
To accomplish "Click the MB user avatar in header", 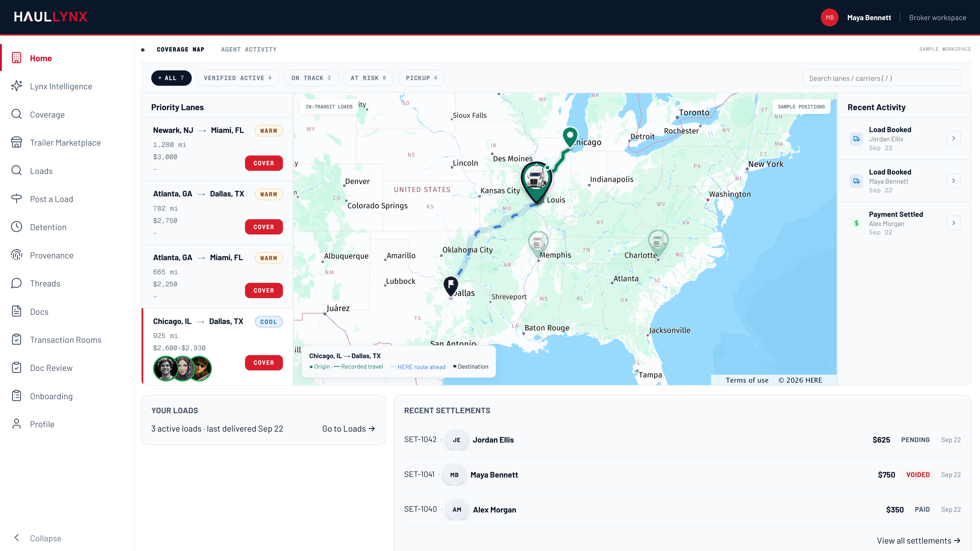I will (829, 18).
